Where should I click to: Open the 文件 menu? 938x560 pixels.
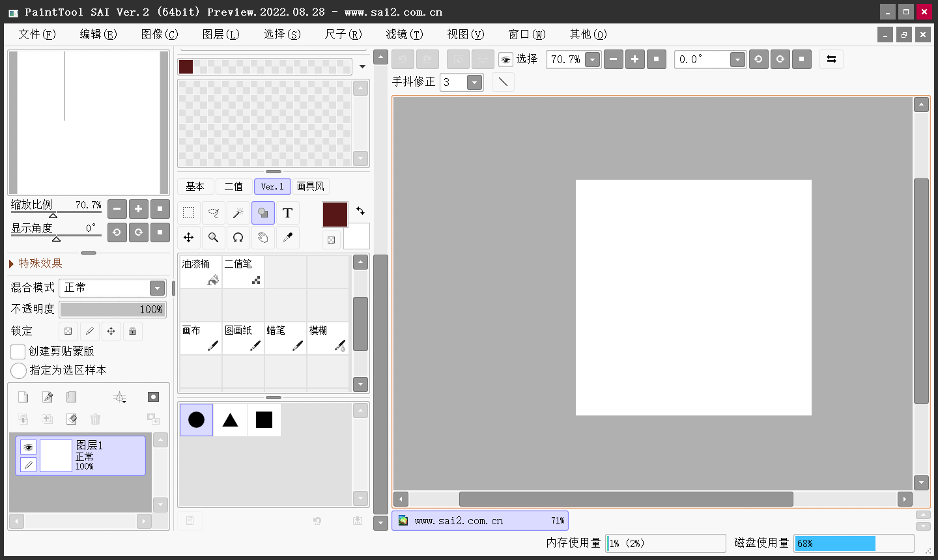[x=36, y=34]
